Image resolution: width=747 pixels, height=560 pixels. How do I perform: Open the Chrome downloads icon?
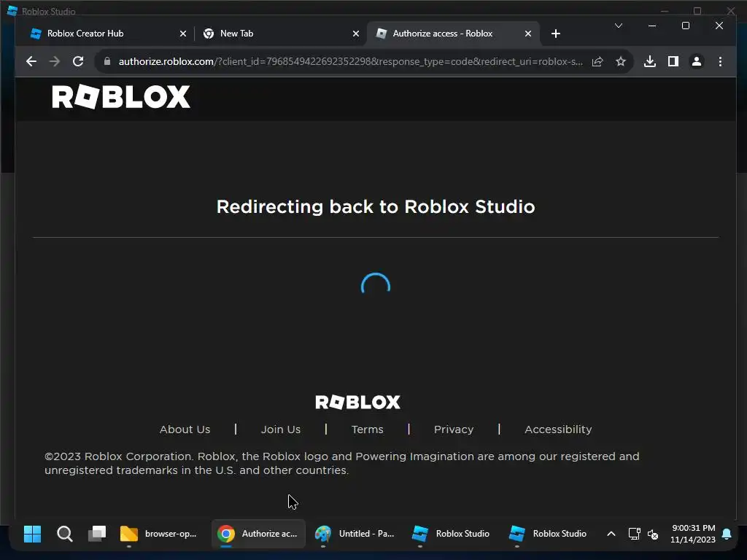pos(650,61)
